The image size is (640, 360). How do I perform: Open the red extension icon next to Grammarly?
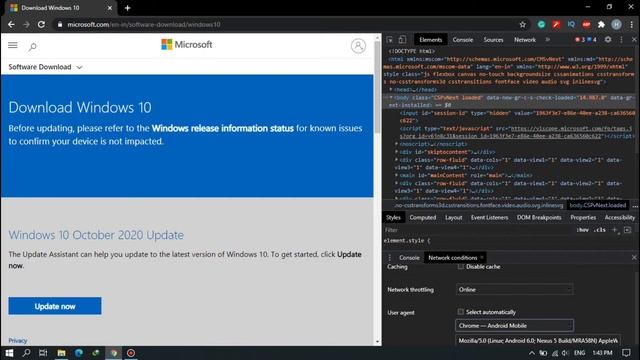click(x=556, y=24)
